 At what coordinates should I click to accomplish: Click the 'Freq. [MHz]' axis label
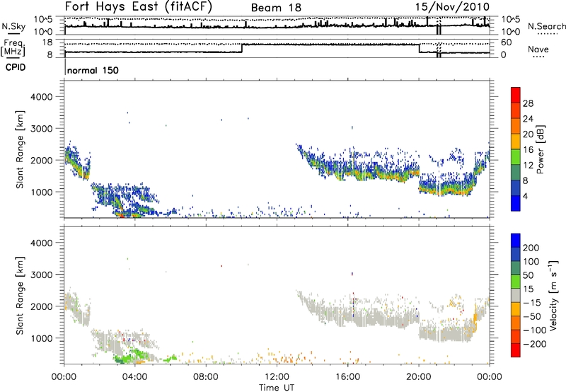(13, 48)
